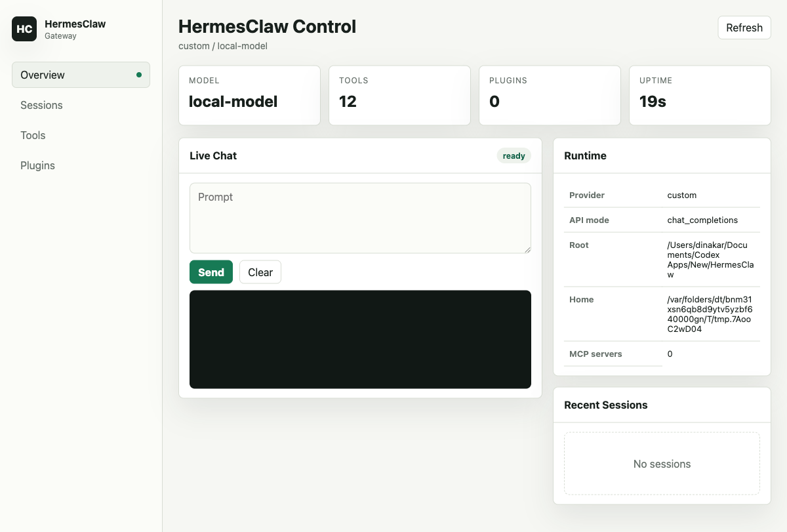Click the Prompt area resize handle
Screen dimensions: 787x532
click(527, 249)
